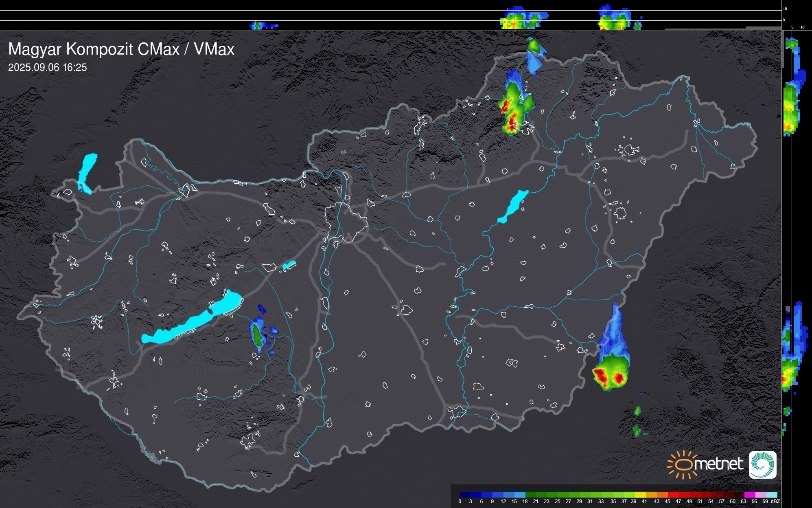Click the Magyar Kompozit CMax / VMax title
Screen dimensions: 812x508
121,49
